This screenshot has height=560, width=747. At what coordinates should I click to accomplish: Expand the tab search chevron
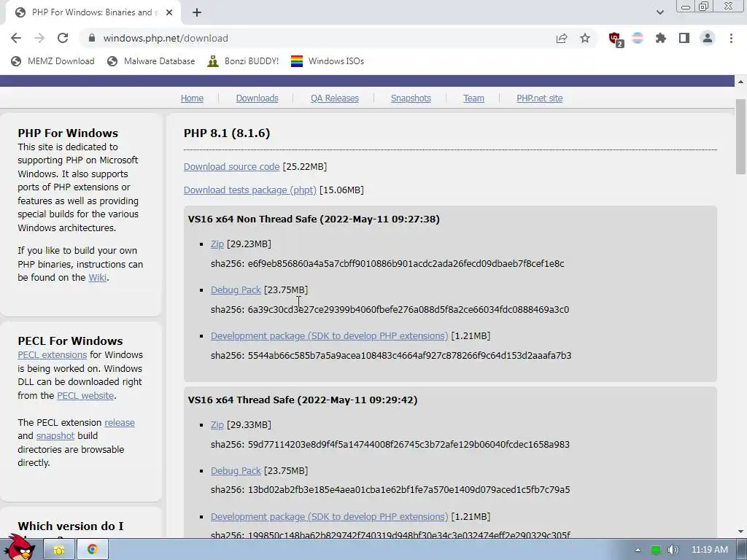click(659, 12)
